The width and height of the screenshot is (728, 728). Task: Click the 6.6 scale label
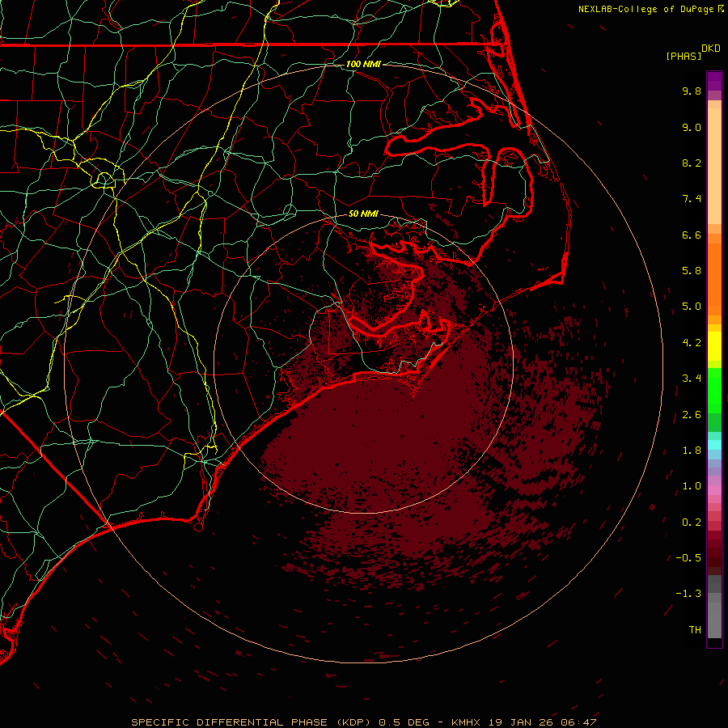coord(692,235)
